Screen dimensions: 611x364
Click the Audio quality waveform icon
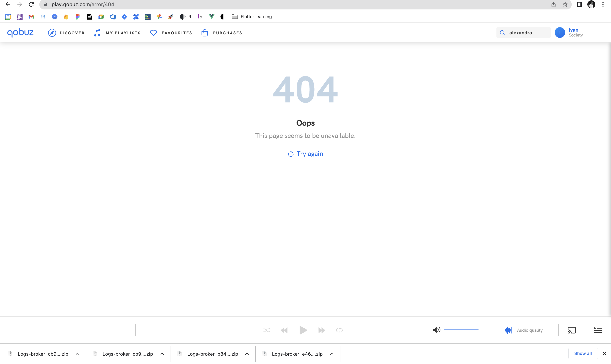(x=508, y=330)
